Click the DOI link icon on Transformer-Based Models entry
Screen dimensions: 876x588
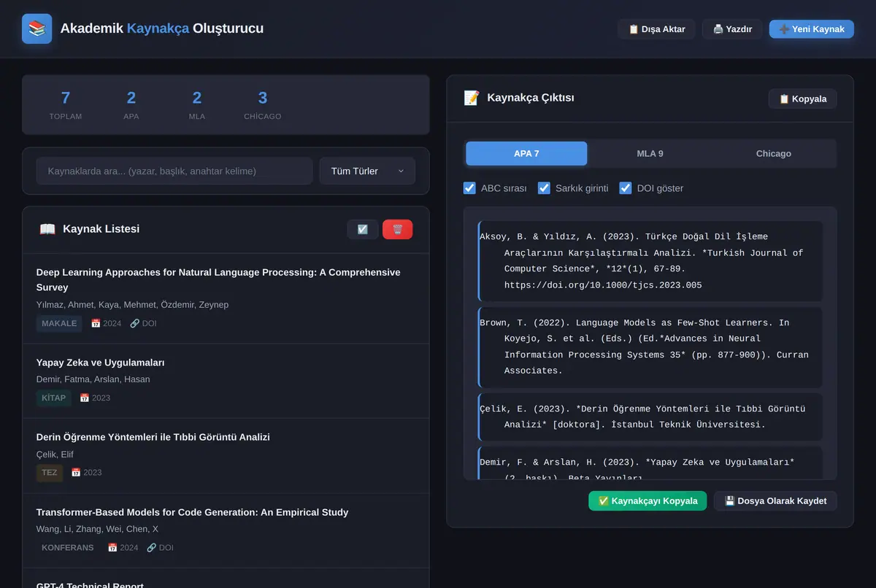[x=151, y=547]
